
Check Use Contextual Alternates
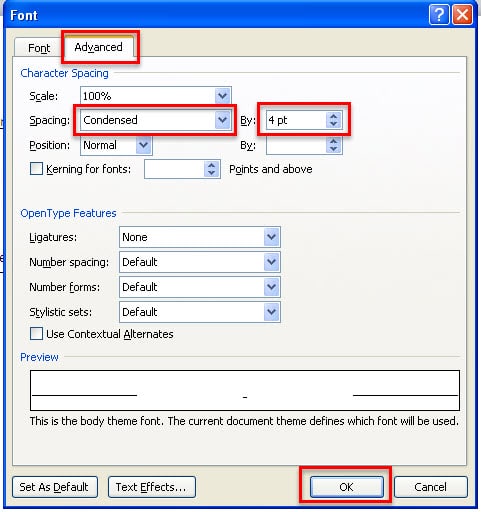point(36,333)
